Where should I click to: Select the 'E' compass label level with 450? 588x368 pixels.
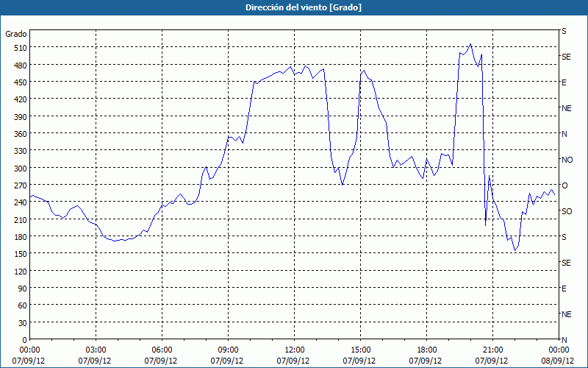pyautogui.click(x=564, y=82)
